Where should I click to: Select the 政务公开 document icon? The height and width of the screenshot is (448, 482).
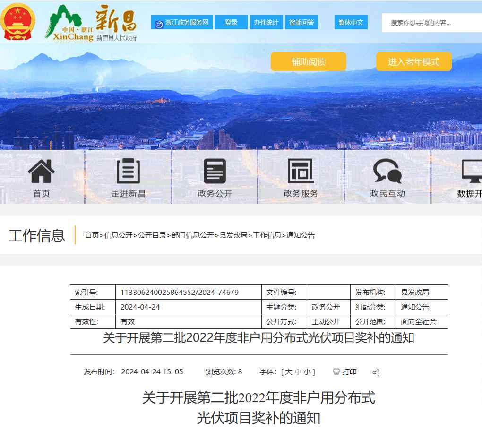[215, 171]
